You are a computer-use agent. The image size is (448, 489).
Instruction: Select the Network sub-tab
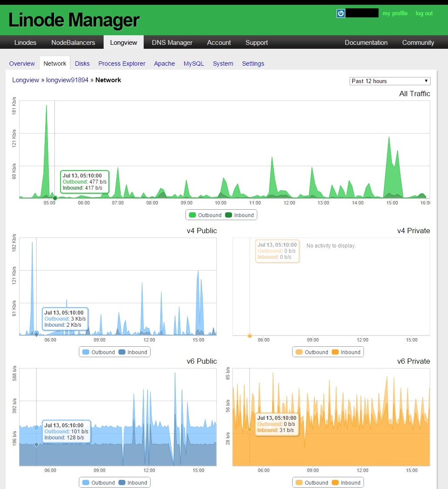(54, 64)
